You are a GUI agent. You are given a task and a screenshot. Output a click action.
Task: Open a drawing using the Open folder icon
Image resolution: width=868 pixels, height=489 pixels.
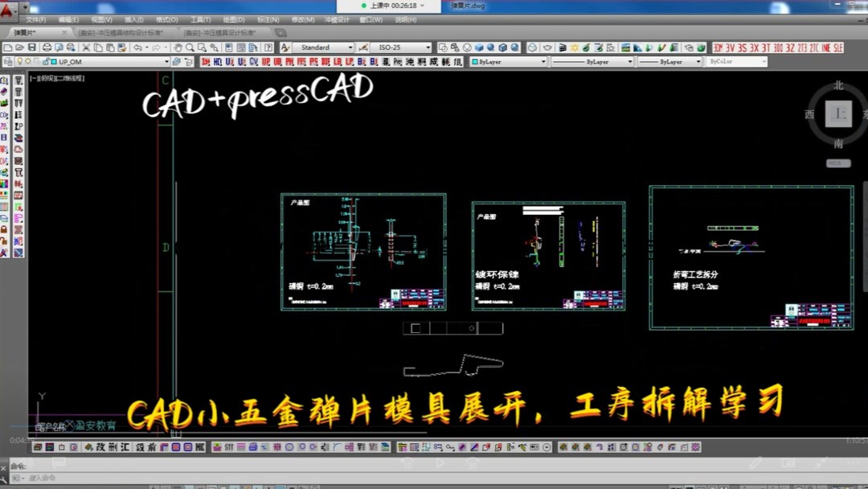tap(19, 47)
